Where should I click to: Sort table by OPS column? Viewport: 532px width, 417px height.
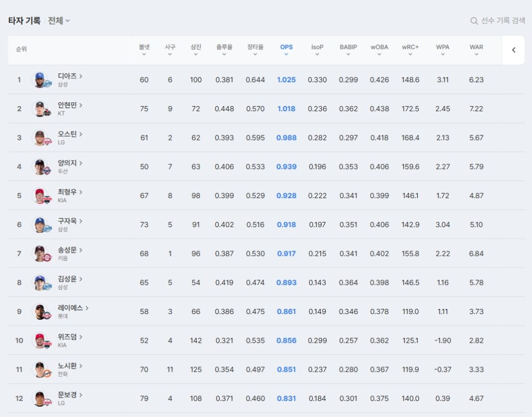[286, 50]
